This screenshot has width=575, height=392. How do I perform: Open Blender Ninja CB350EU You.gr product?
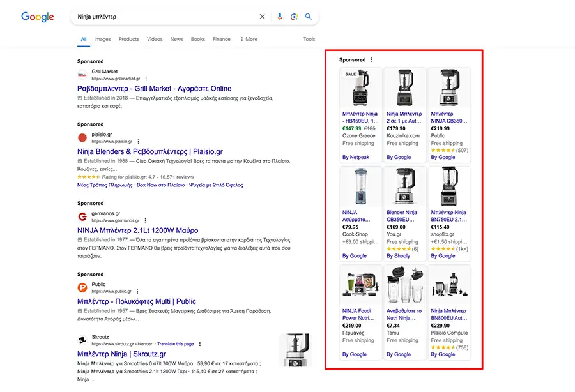(402, 216)
